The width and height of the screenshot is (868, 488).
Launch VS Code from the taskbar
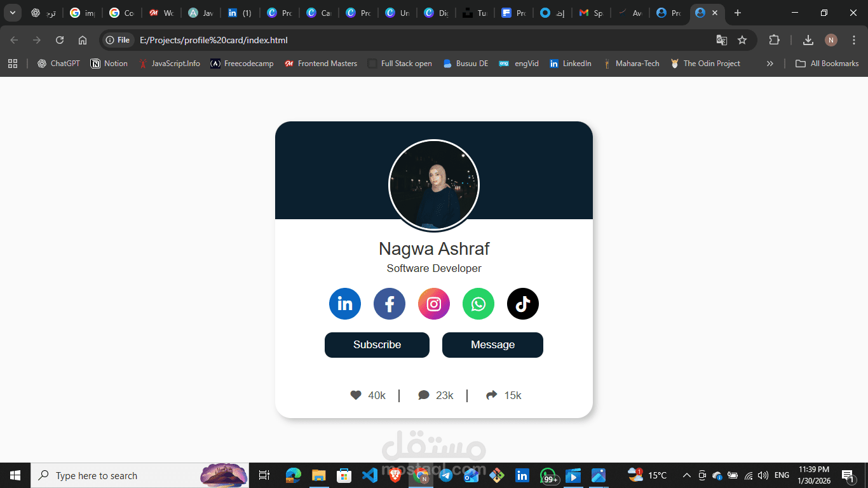[x=370, y=475]
